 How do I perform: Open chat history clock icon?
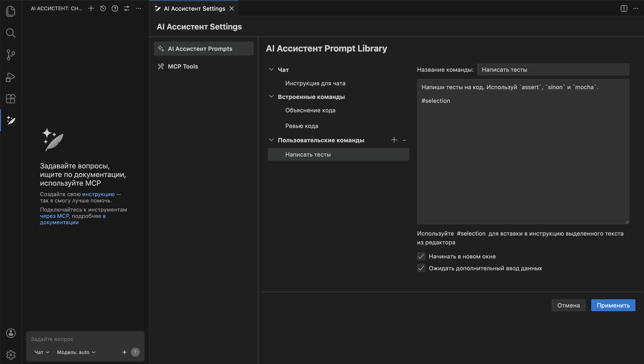click(103, 8)
